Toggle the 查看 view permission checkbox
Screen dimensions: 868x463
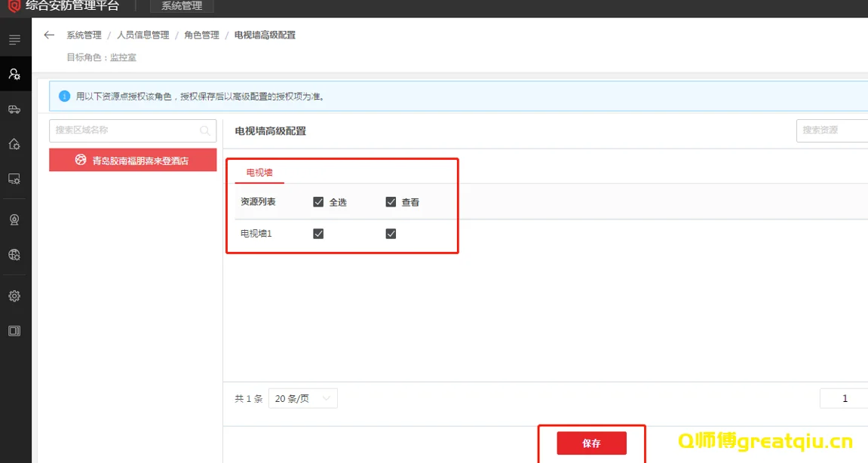391,201
